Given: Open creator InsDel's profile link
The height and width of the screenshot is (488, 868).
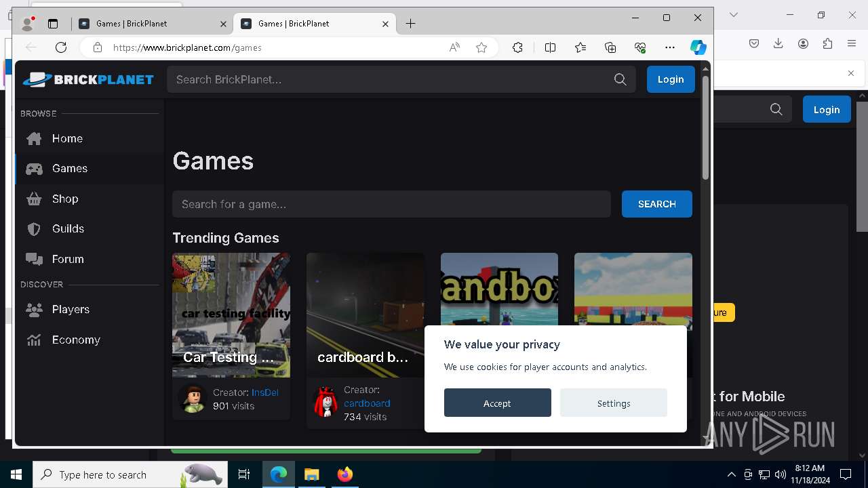Looking at the screenshot, I should click(x=265, y=392).
